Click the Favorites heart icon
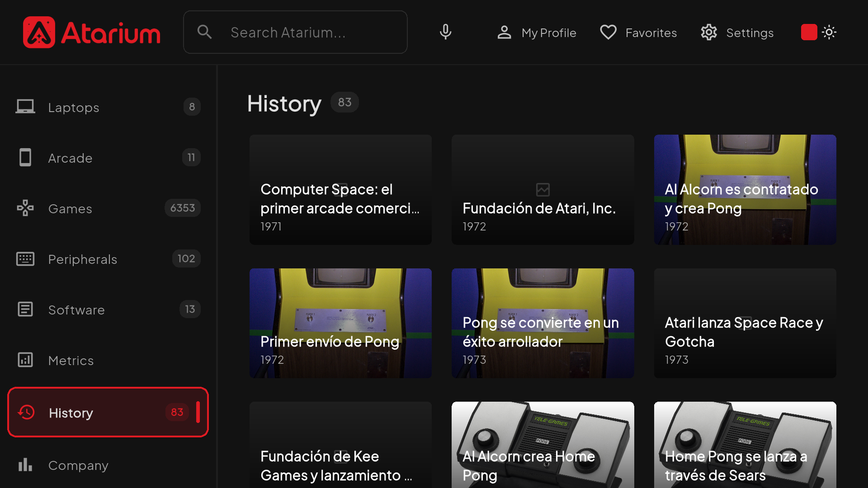The width and height of the screenshot is (868, 488). (x=608, y=33)
